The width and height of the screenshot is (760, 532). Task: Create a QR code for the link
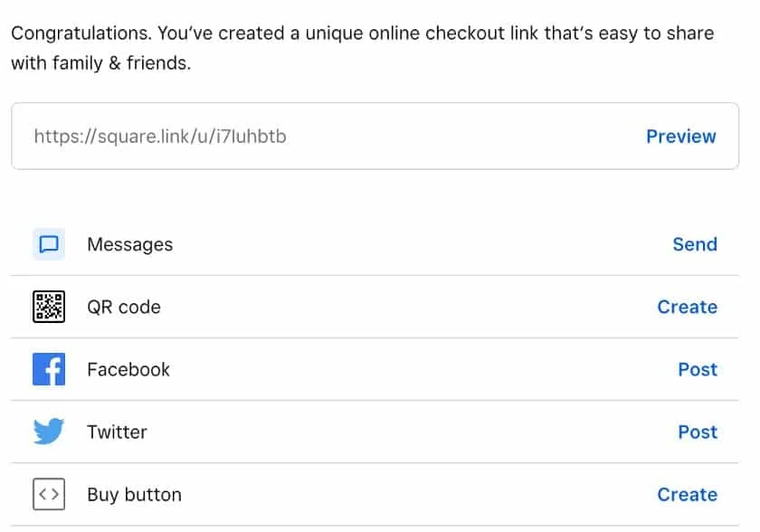tap(687, 307)
